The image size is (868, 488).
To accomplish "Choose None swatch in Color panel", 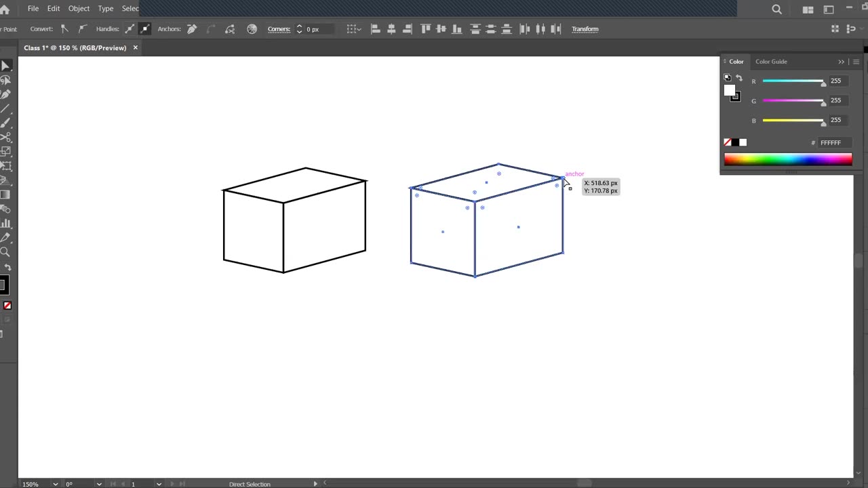I will coord(728,142).
